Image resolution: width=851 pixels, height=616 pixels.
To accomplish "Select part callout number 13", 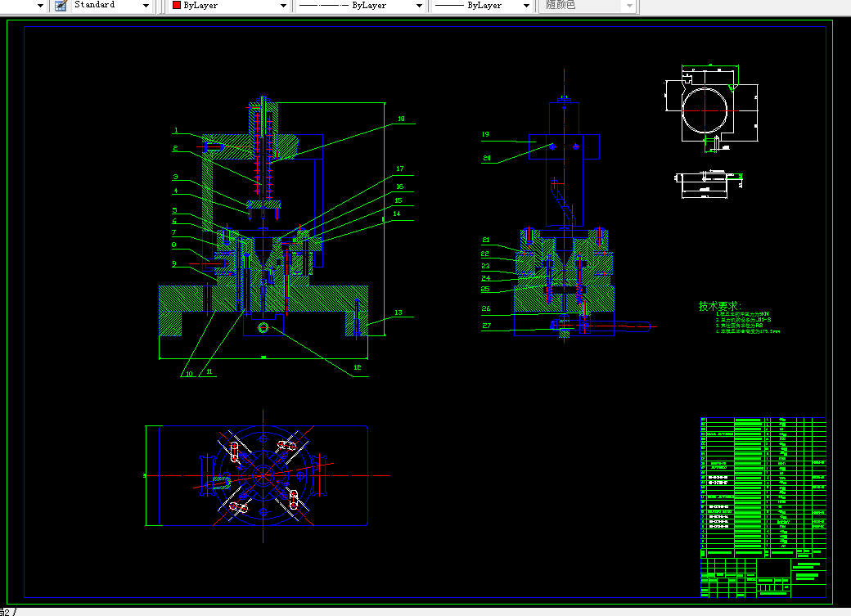I will pyautogui.click(x=398, y=312).
